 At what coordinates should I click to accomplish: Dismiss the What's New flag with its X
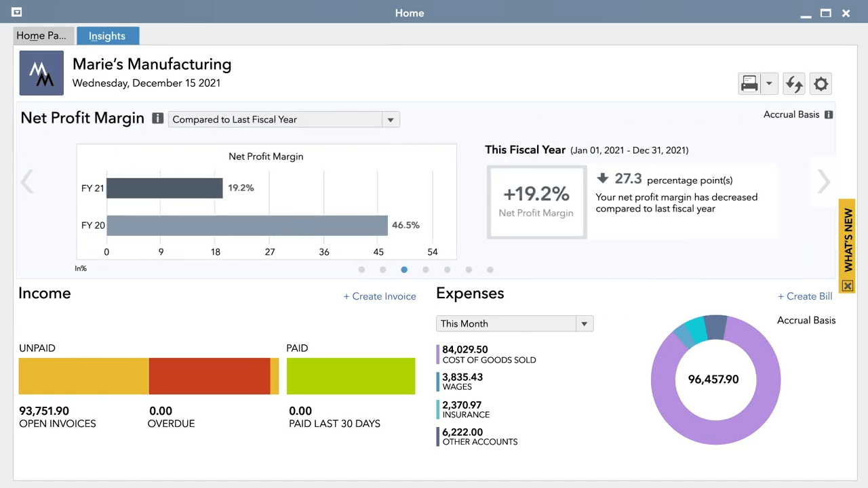tap(847, 286)
